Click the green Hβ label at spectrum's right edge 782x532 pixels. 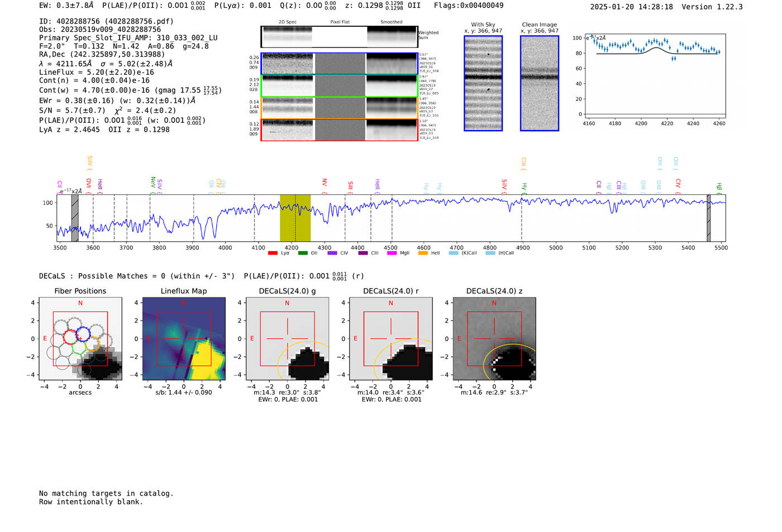tap(719, 187)
